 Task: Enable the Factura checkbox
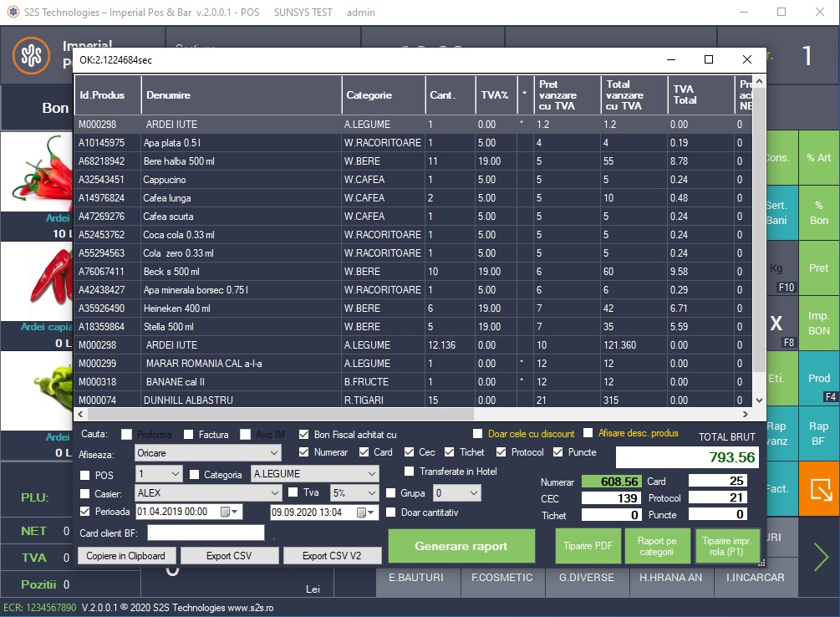point(188,435)
